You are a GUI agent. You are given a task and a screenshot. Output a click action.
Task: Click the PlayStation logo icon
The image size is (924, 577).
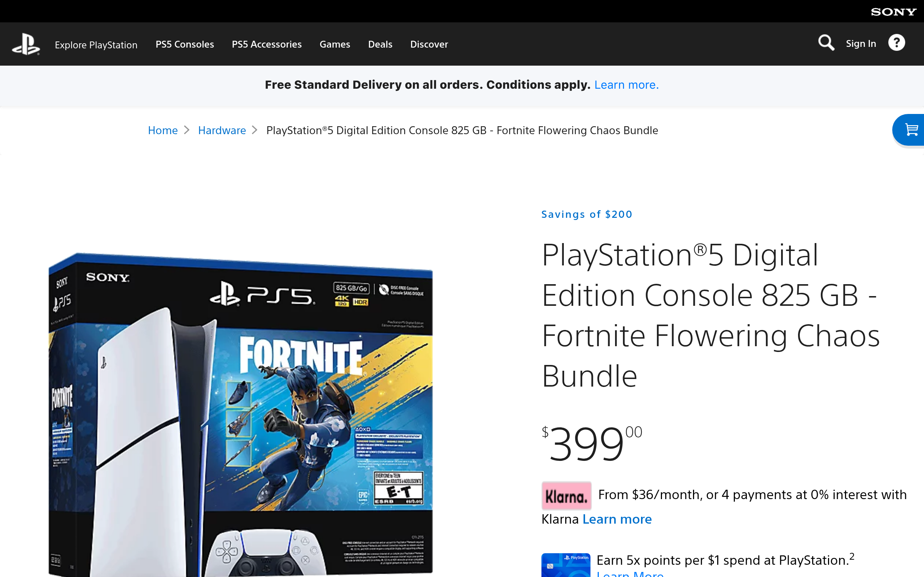pos(26,44)
